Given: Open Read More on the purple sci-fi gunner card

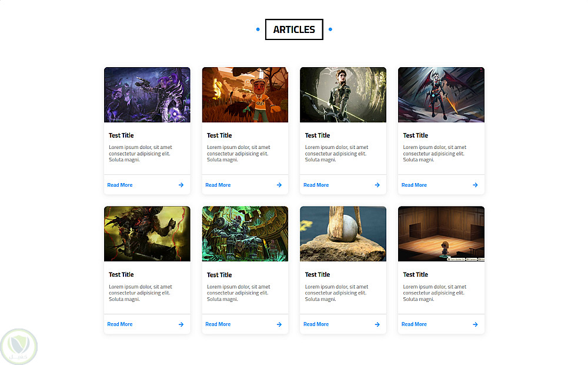Looking at the screenshot, I should click(119, 185).
